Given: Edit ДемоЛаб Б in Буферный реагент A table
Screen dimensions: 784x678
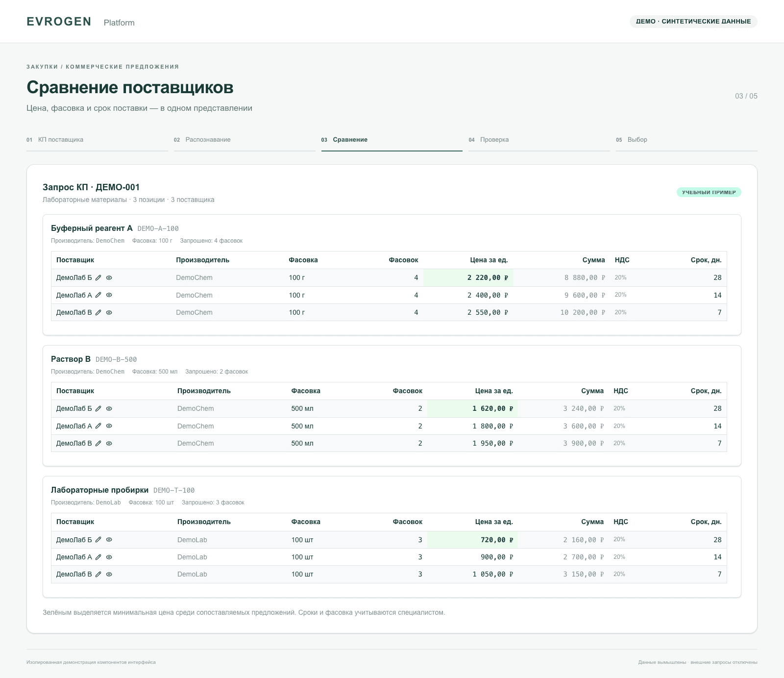Looking at the screenshot, I should point(98,277).
